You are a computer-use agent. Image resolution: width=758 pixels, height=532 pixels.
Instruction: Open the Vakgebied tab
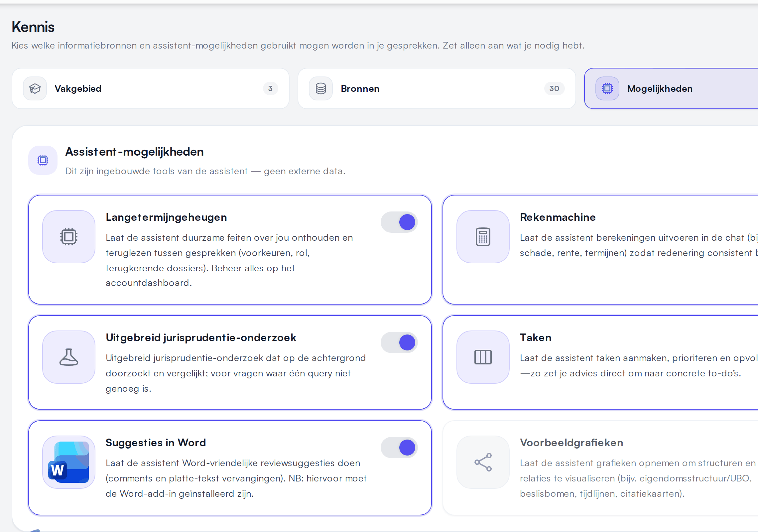tap(151, 88)
